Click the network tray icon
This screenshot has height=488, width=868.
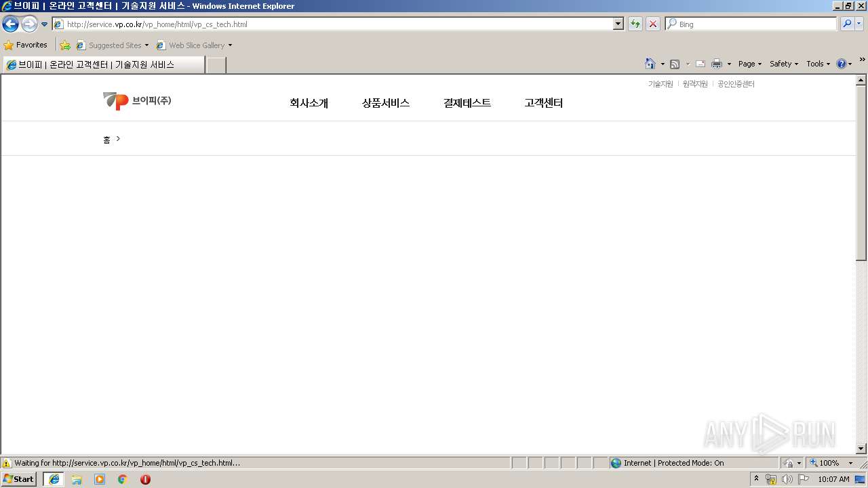[x=771, y=479]
